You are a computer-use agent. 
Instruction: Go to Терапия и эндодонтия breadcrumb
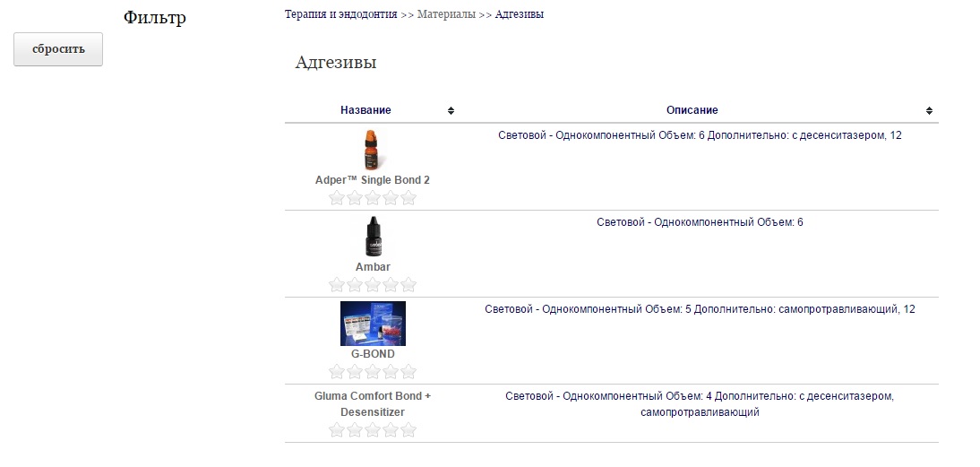coord(340,14)
